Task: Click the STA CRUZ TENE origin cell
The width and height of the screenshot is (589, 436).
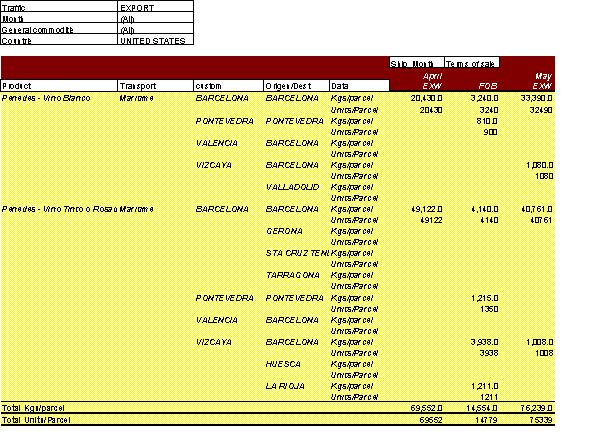Action: point(298,253)
